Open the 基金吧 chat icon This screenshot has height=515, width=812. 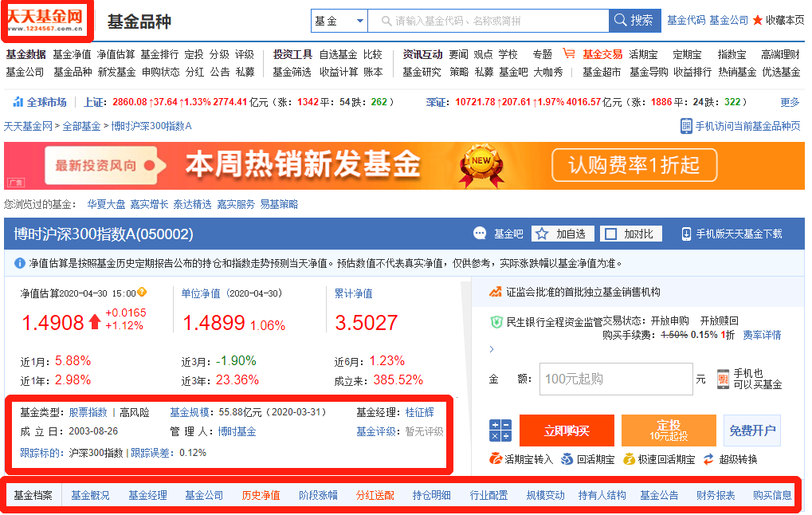point(481,233)
